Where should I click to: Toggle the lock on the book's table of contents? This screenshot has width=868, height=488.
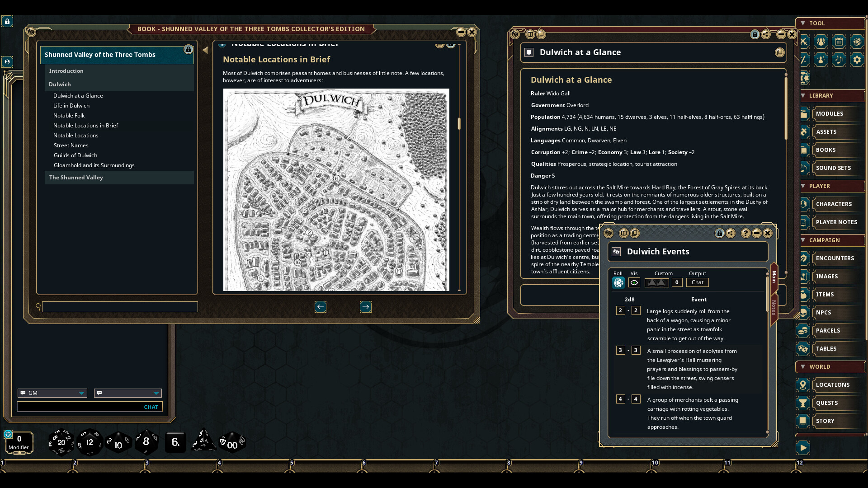(189, 50)
